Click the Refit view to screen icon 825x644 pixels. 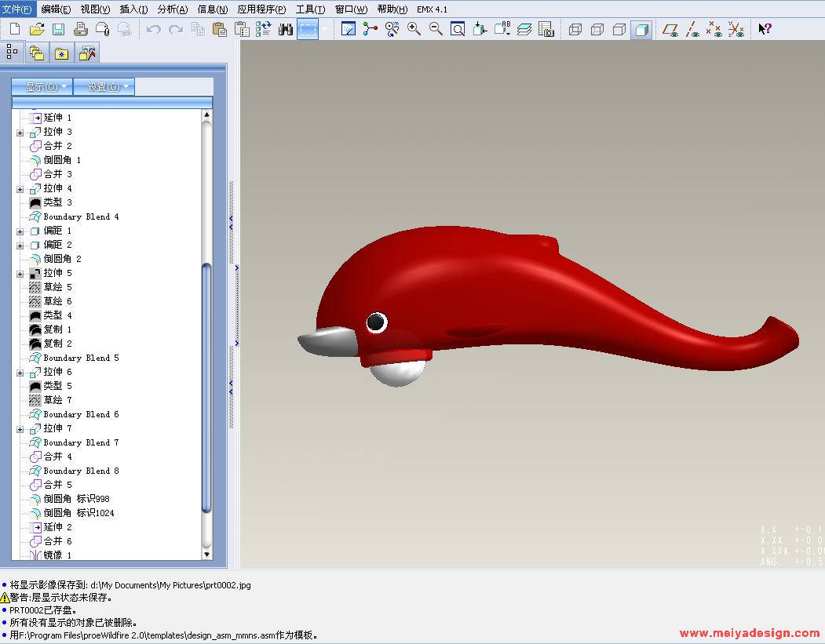pyautogui.click(x=458, y=29)
